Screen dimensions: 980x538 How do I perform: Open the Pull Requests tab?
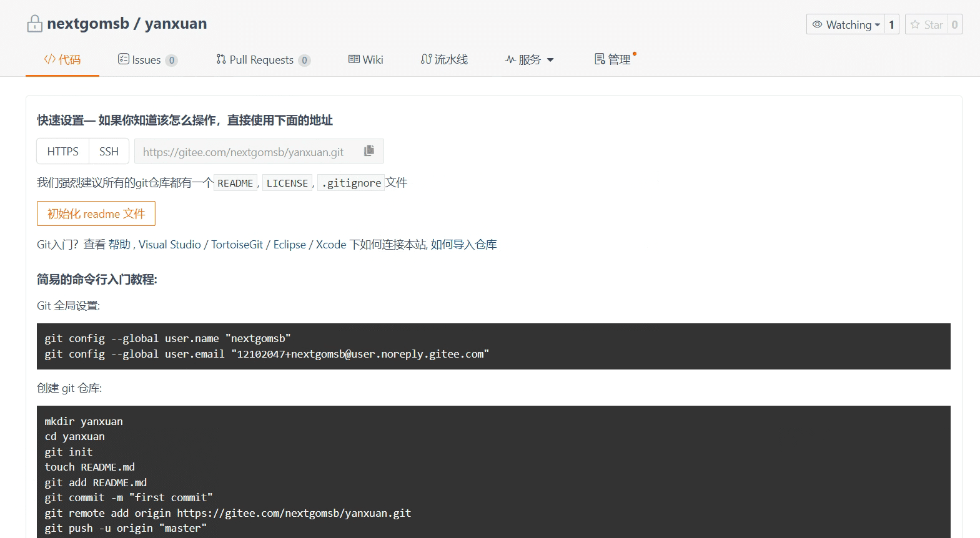tap(263, 60)
